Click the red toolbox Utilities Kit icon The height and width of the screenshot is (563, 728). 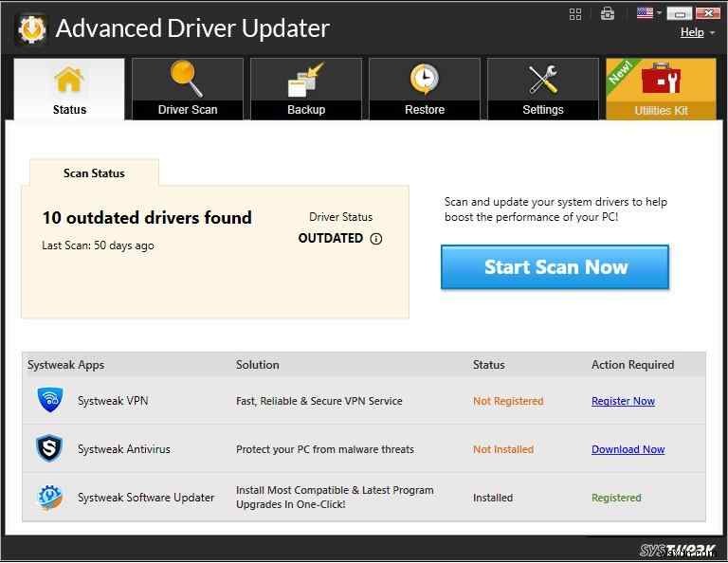click(x=661, y=79)
